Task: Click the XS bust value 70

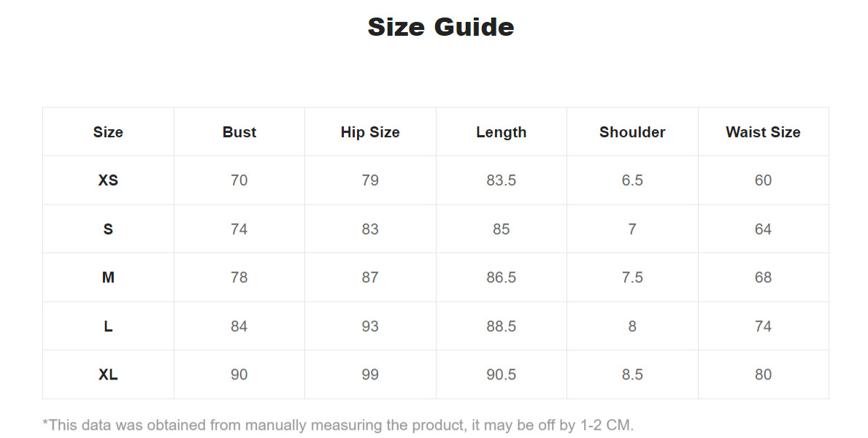Action: click(x=239, y=180)
